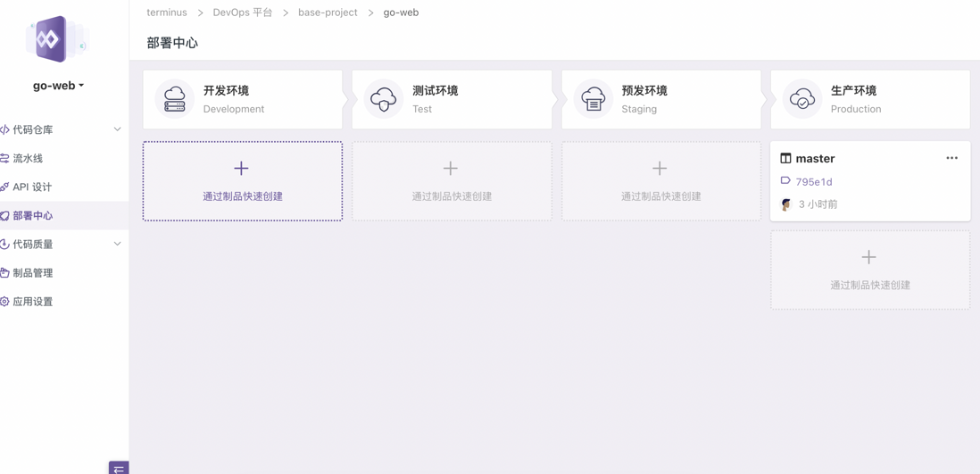Viewport: 980px width, 474px height.
Task: Click the API 设计 sidebar icon
Action: (4, 187)
